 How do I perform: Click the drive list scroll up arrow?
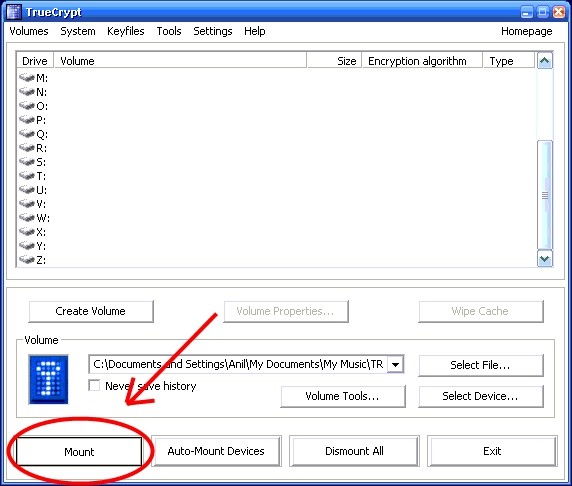pyautogui.click(x=545, y=61)
